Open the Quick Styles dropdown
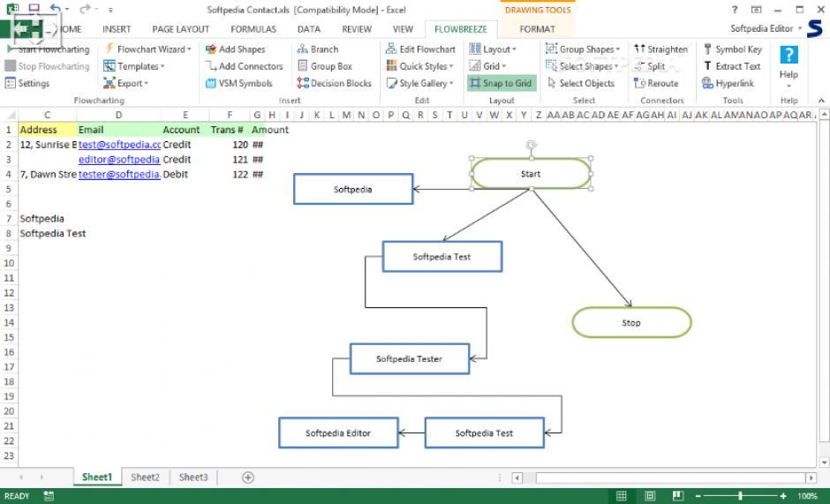This screenshot has width=830, height=504. [x=420, y=66]
